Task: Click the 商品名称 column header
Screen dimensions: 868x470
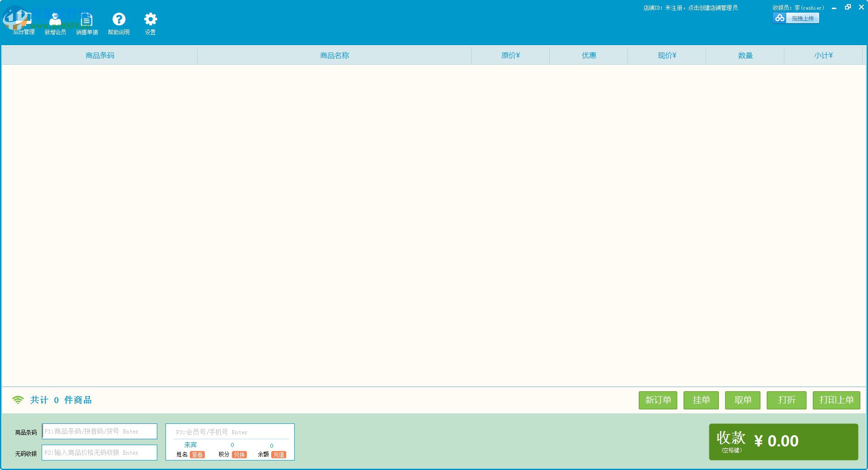Action: [335, 56]
